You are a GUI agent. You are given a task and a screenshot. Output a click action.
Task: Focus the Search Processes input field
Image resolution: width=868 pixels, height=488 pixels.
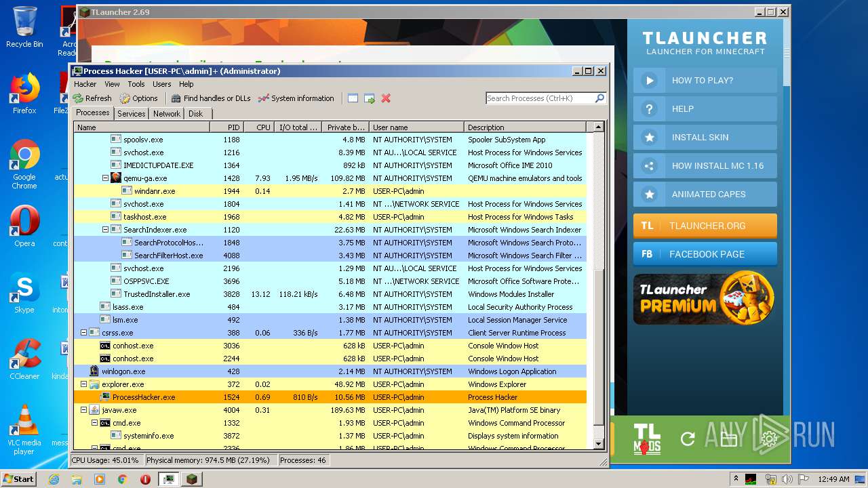click(x=540, y=98)
